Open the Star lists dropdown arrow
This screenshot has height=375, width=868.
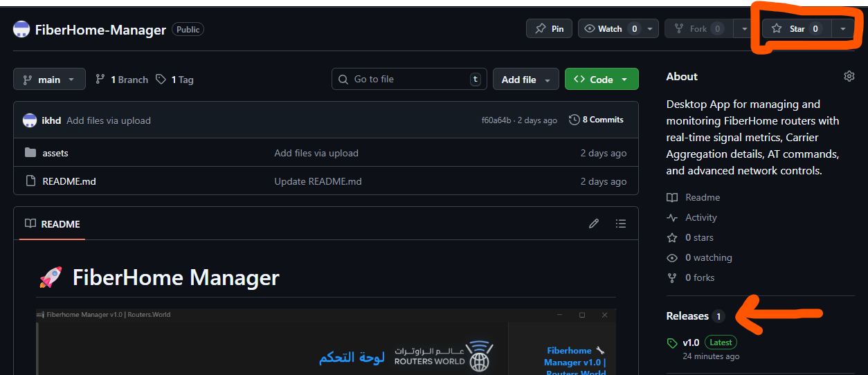click(x=842, y=28)
